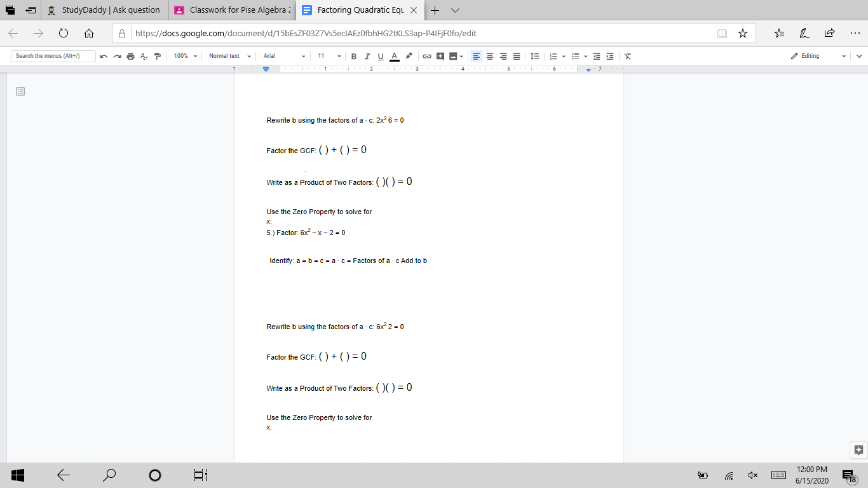
Task: Click the clear formatting icon
Action: point(628,56)
